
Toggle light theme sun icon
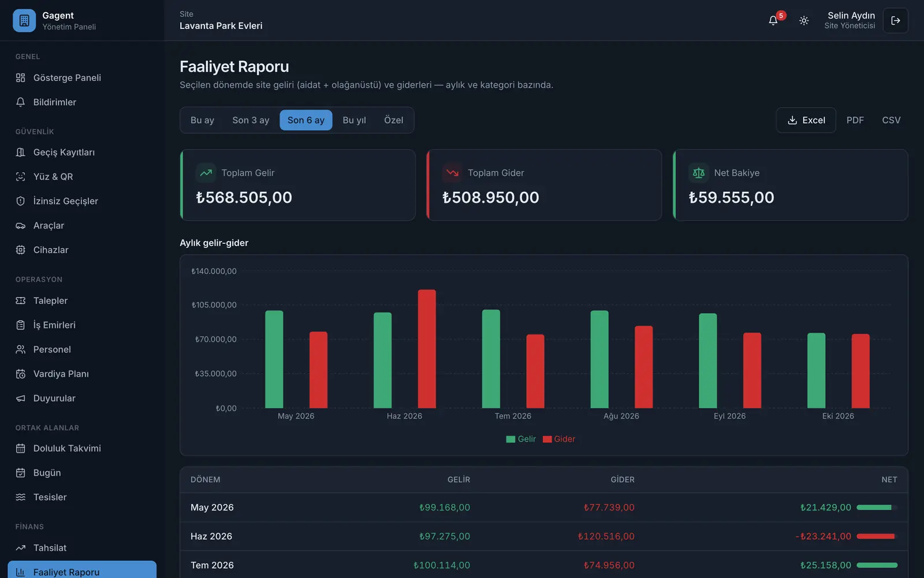click(804, 21)
